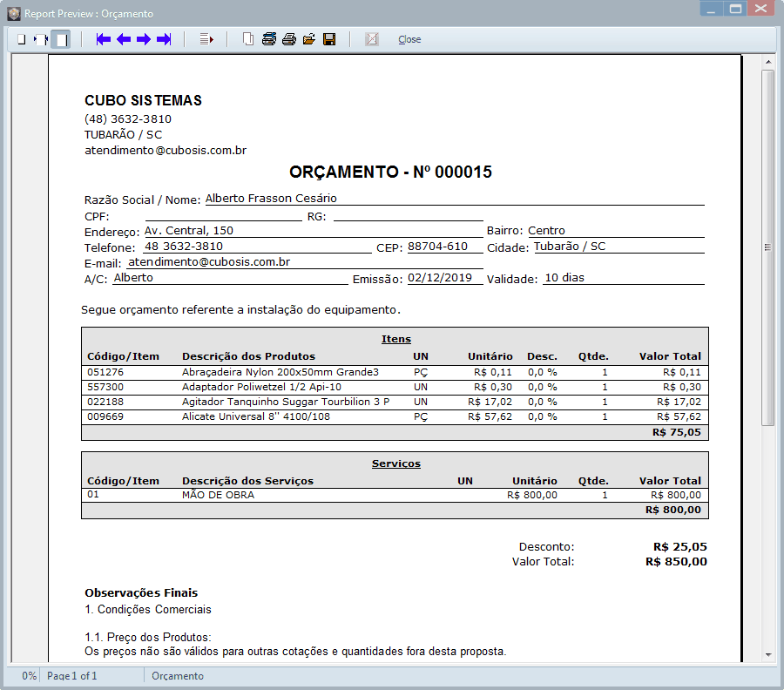
Task: Select the zoom to 100% icon
Action: (x=41, y=39)
